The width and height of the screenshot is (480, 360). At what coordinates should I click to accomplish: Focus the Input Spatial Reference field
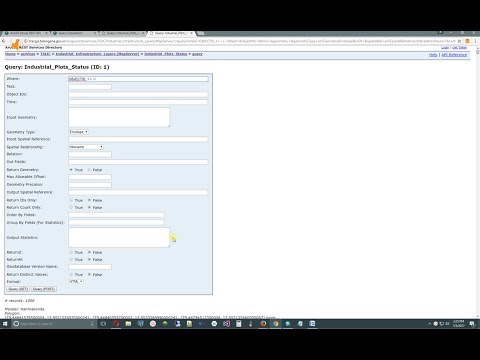[x=138, y=139]
